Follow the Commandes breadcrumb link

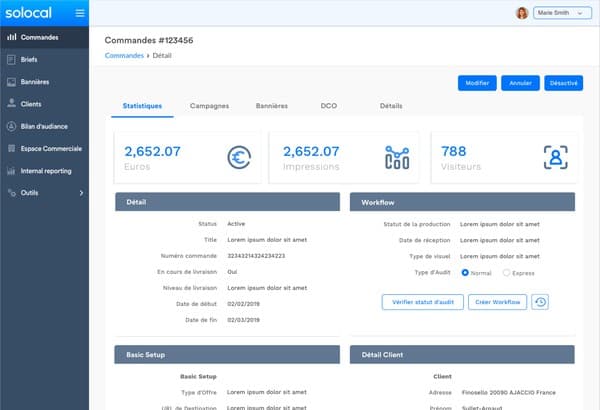(x=124, y=56)
